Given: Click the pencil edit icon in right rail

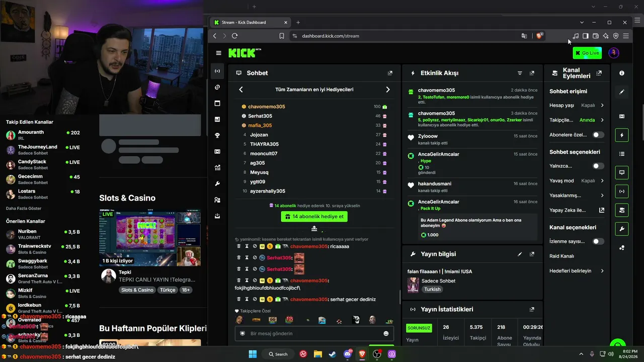Looking at the screenshot, I should [622, 92].
